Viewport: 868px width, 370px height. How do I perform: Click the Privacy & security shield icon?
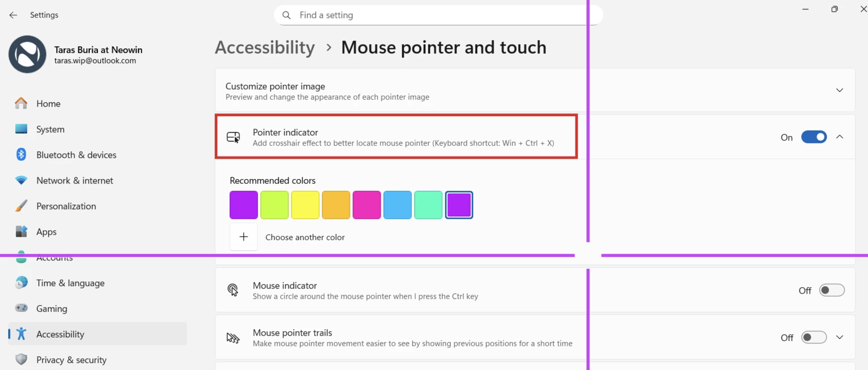tap(21, 359)
